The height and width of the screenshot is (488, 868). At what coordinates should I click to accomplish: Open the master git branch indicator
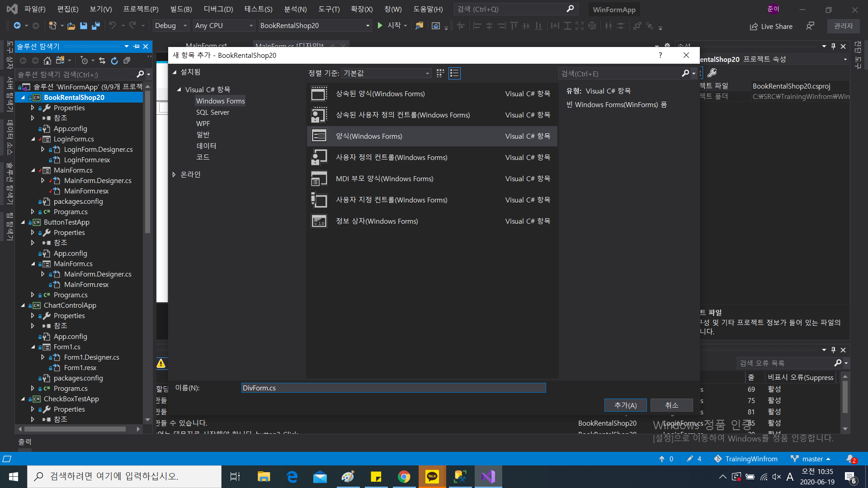[812, 459]
